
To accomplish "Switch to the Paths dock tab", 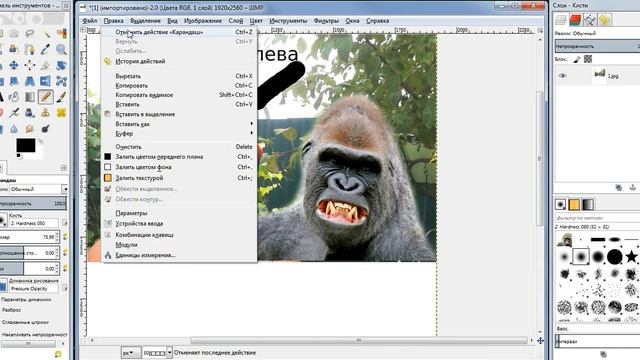I will coord(590,20).
